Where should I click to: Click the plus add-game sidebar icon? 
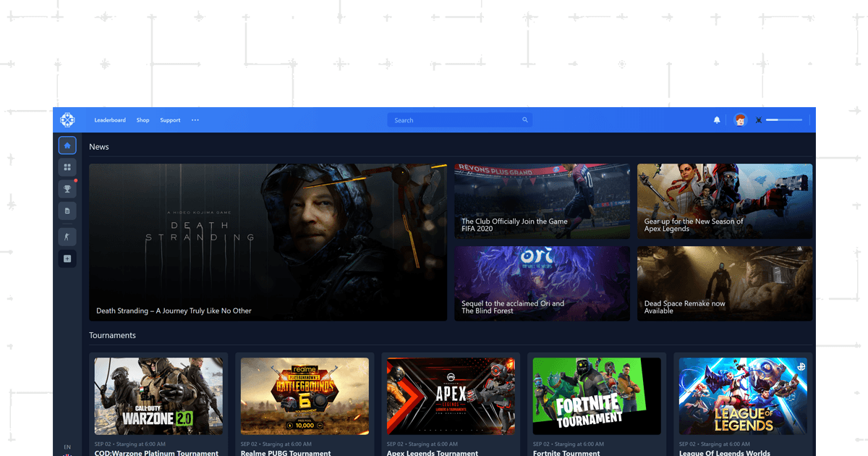tap(67, 258)
